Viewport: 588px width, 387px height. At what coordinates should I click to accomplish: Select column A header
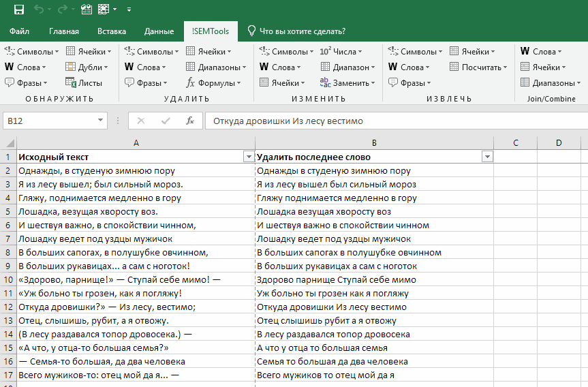[136, 143]
